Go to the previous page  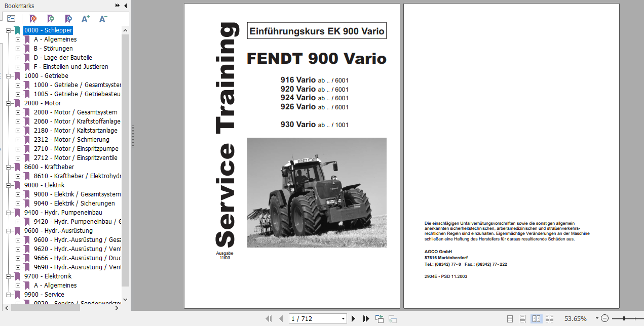(x=281, y=318)
